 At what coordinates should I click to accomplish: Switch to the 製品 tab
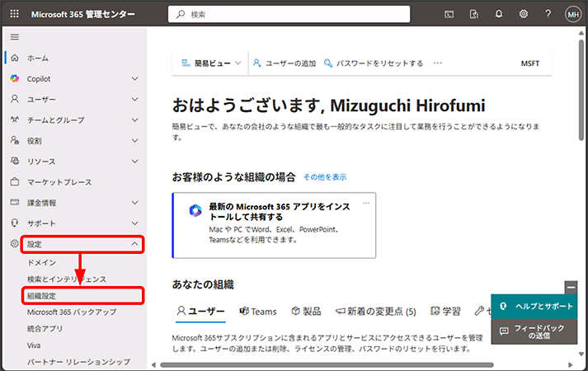point(307,312)
